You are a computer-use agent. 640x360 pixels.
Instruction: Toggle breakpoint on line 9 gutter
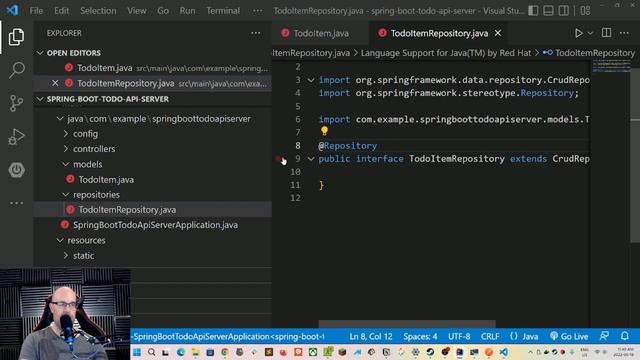click(279, 159)
